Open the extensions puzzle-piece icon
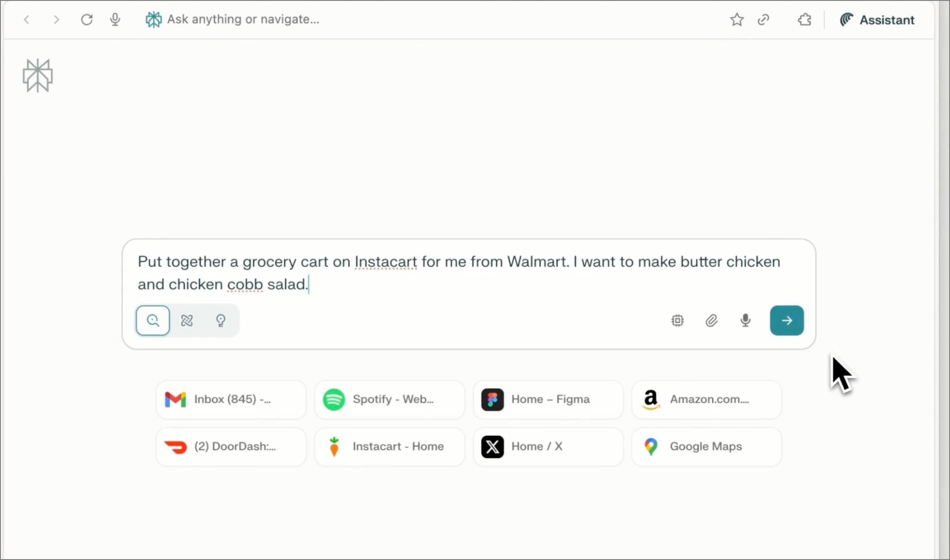This screenshot has width=950, height=560. [x=804, y=19]
